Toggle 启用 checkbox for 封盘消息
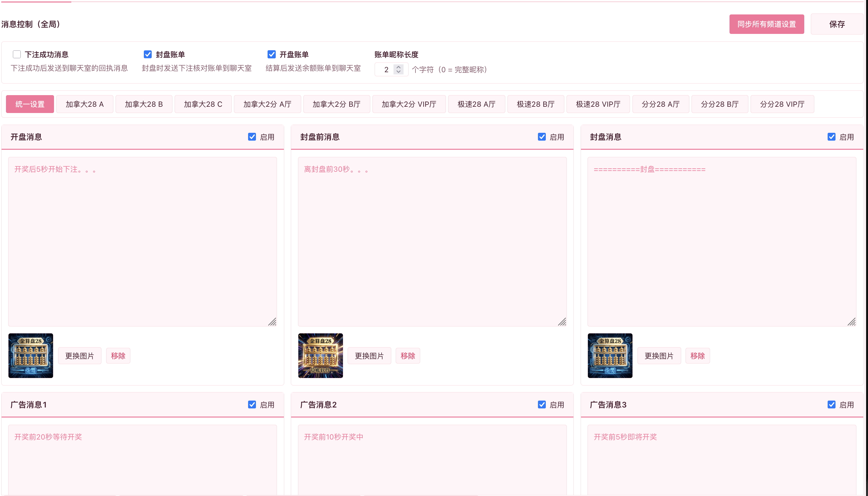 [832, 137]
